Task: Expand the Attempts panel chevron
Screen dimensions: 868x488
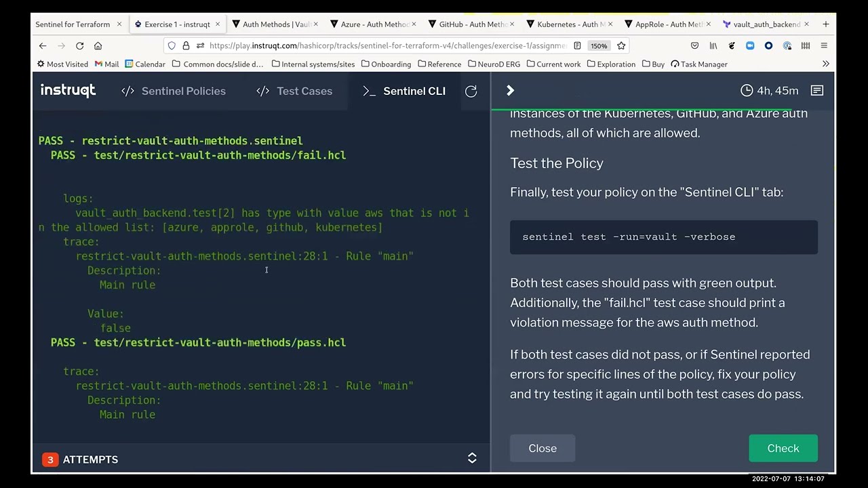Action: click(472, 459)
